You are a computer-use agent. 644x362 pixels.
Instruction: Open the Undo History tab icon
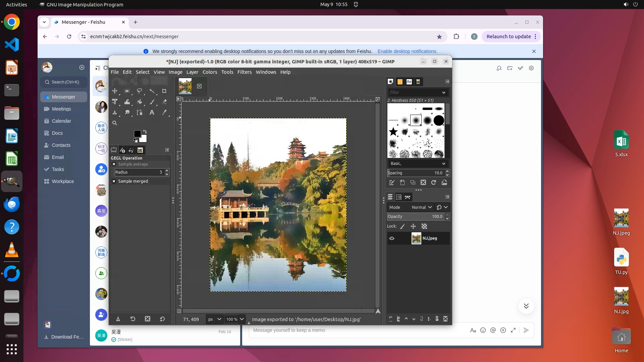pyautogui.click(x=131, y=150)
